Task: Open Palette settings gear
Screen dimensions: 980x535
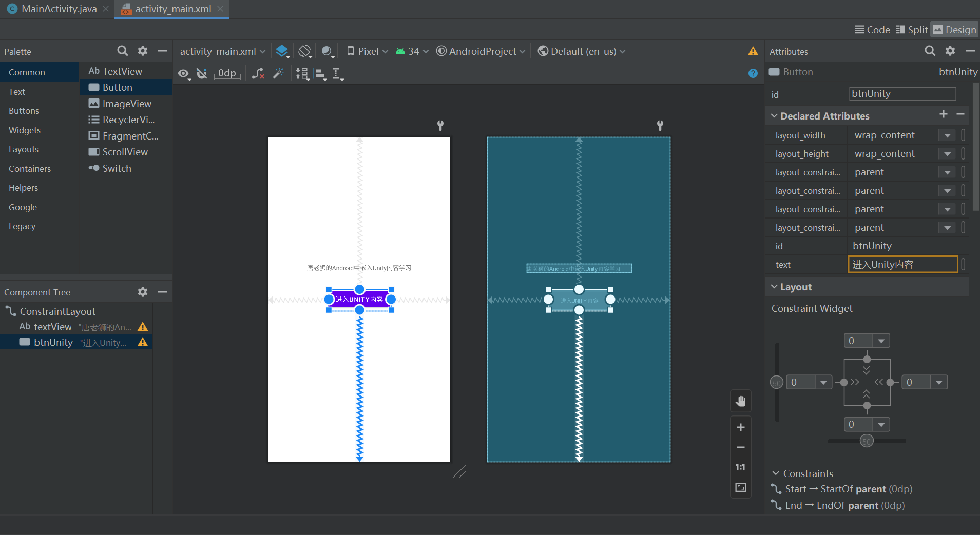Action: pyautogui.click(x=143, y=51)
